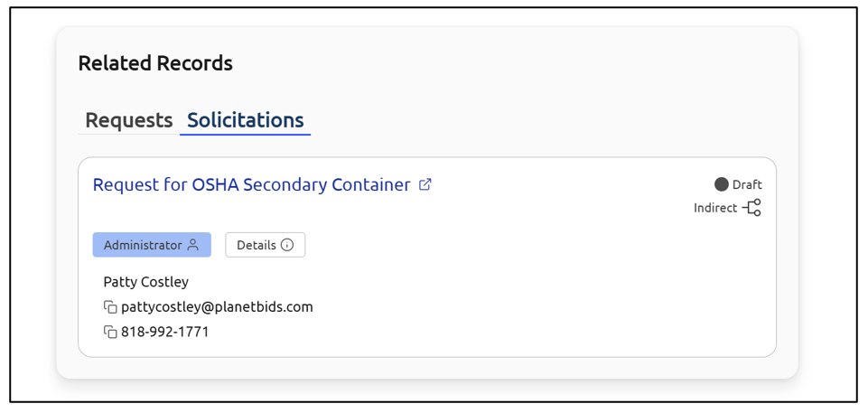Click blank area of the Related Records panel
This screenshot has width=868, height=413.
tap(542, 81)
